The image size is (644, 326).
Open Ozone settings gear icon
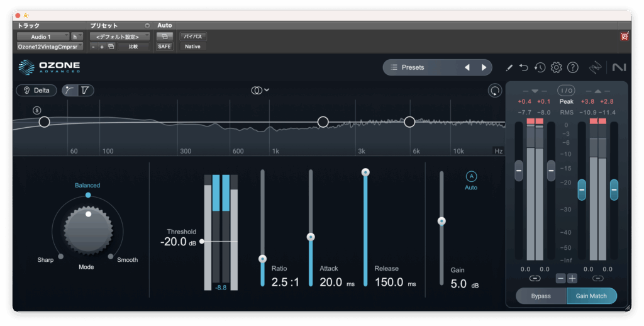click(556, 67)
